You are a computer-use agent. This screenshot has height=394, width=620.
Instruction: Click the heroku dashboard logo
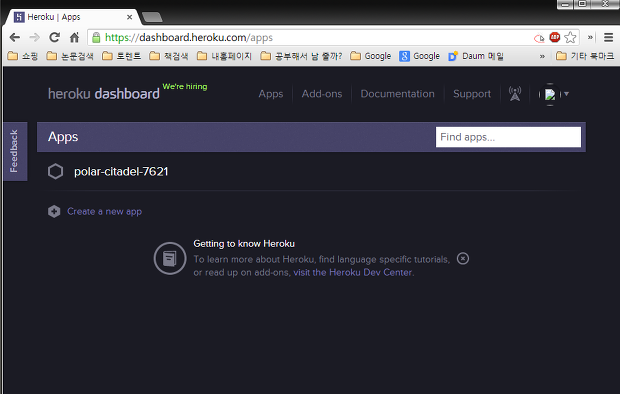pyautogui.click(x=104, y=94)
